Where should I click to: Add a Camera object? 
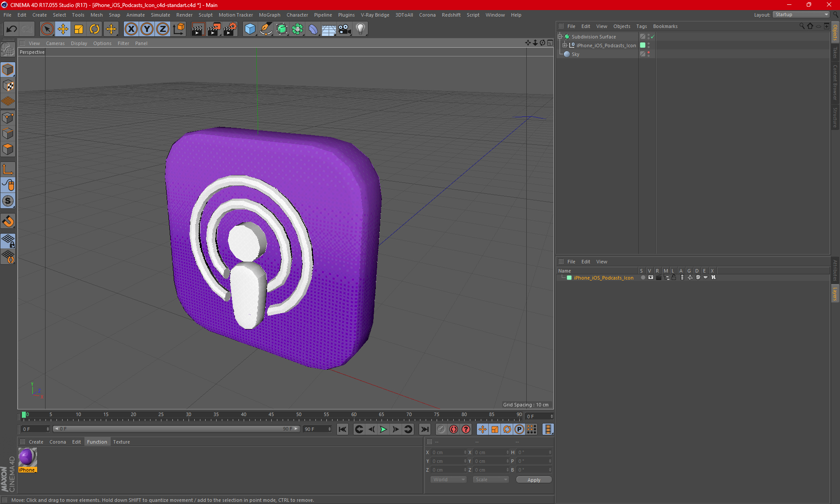coord(345,29)
